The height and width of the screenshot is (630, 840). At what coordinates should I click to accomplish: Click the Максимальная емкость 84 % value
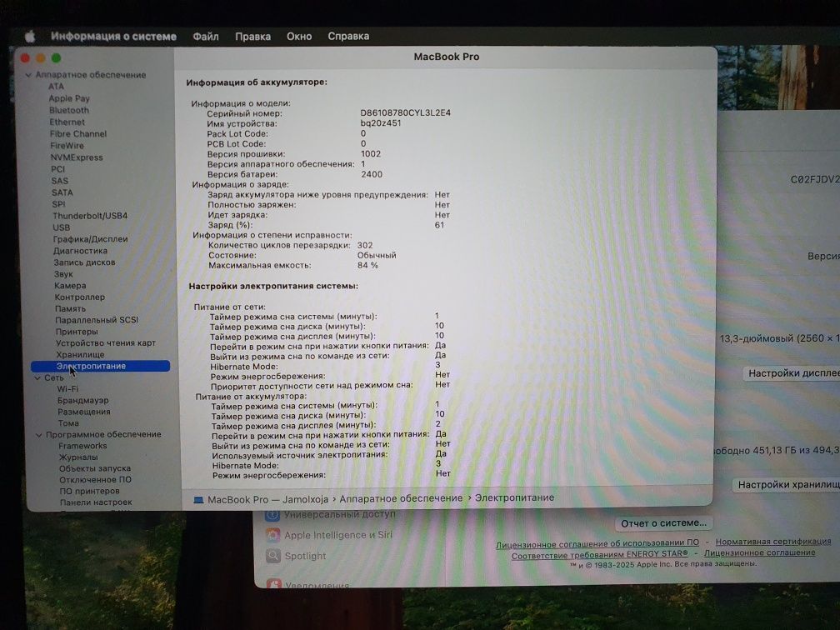tap(367, 265)
